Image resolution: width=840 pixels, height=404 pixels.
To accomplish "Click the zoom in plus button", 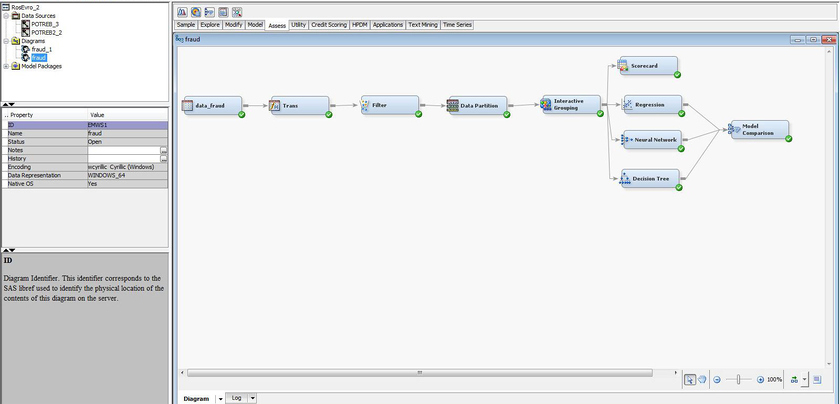I will (x=761, y=380).
